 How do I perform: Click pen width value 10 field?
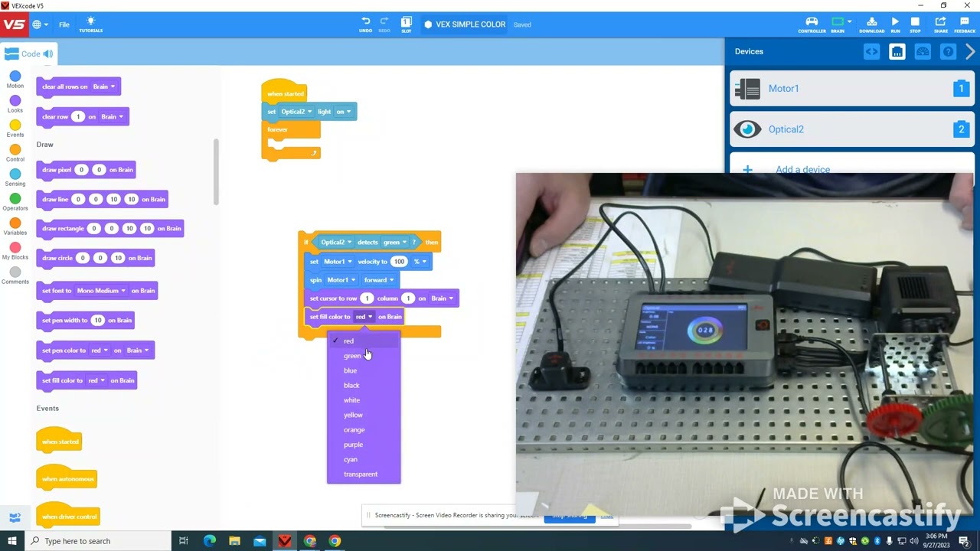(x=97, y=321)
